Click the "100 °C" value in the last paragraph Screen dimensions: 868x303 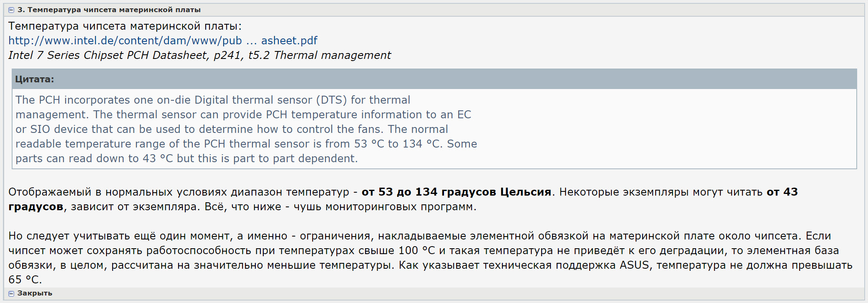(416, 250)
